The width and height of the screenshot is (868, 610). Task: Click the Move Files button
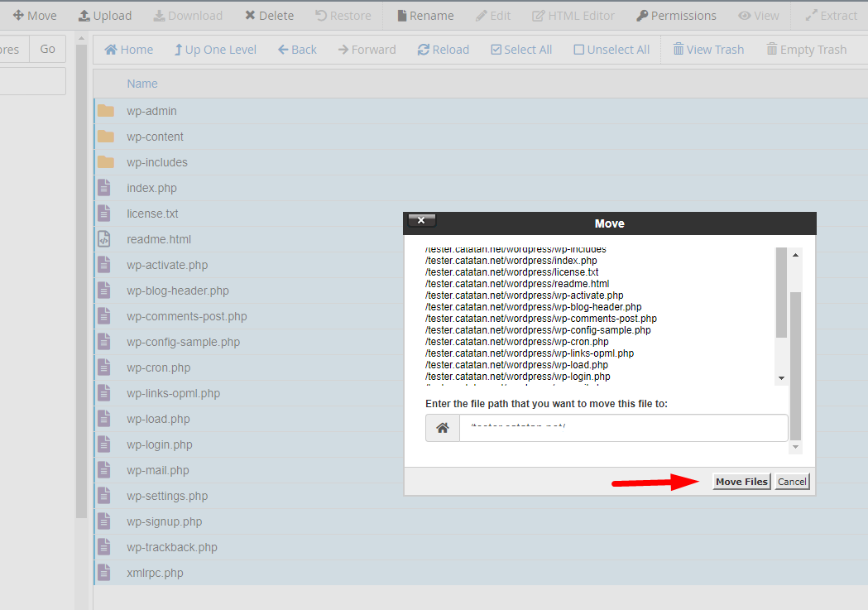741,482
